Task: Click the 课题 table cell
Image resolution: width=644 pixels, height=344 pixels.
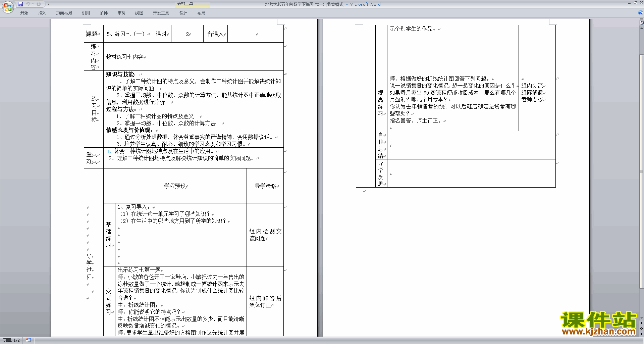Action: pyautogui.click(x=94, y=34)
